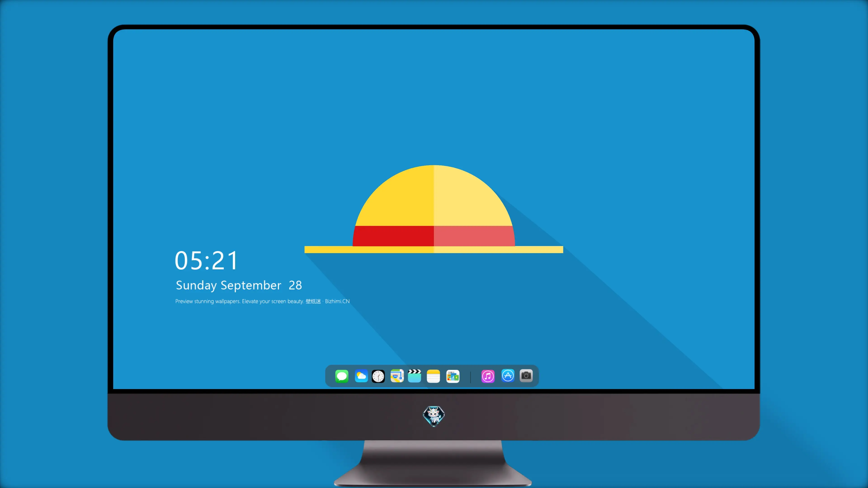
Task: Open the Photos collage app in the dock
Action: click(x=453, y=376)
